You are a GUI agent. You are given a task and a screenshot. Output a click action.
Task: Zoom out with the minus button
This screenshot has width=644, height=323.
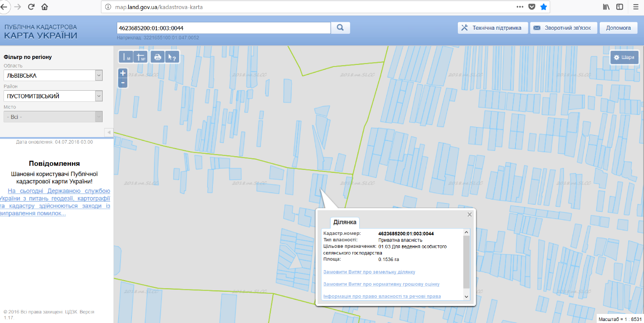tap(123, 83)
